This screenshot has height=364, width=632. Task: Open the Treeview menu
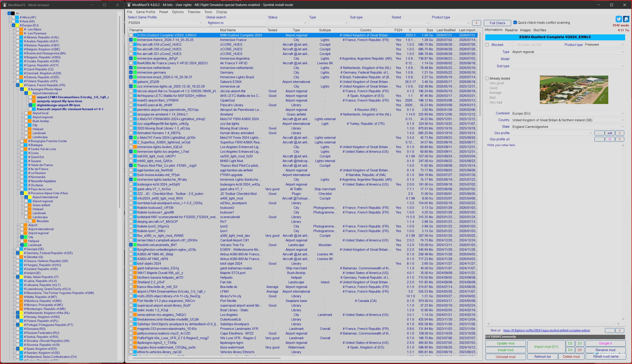coord(194,12)
